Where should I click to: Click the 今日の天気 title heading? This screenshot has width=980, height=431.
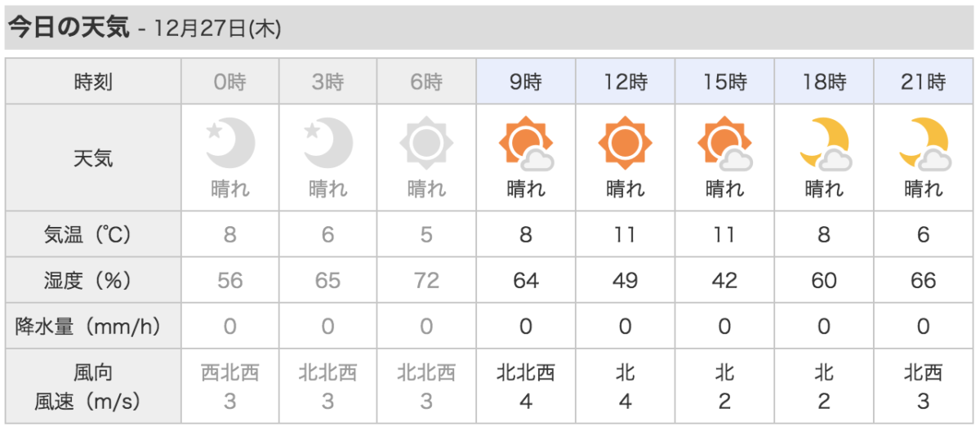click(69, 28)
